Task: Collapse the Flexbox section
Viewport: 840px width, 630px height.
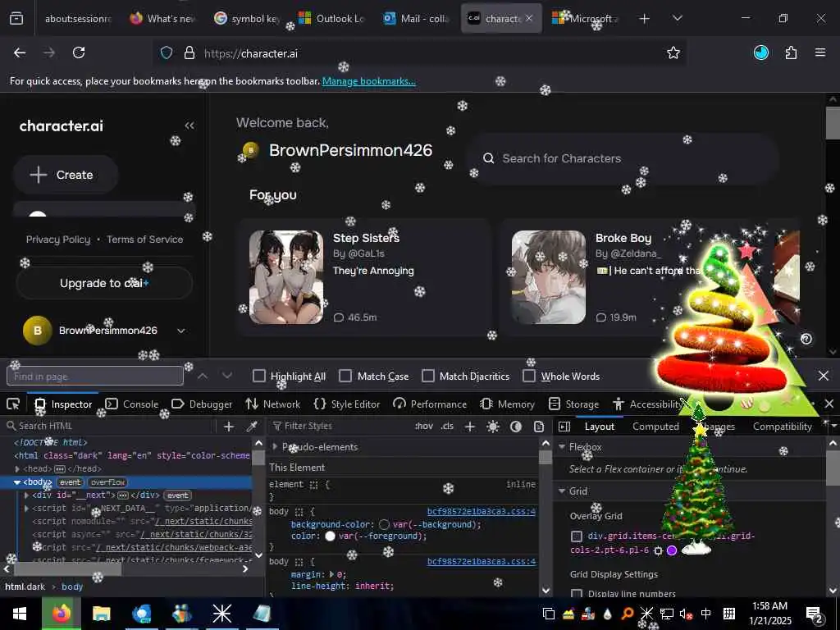Action: (x=562, y=447)
